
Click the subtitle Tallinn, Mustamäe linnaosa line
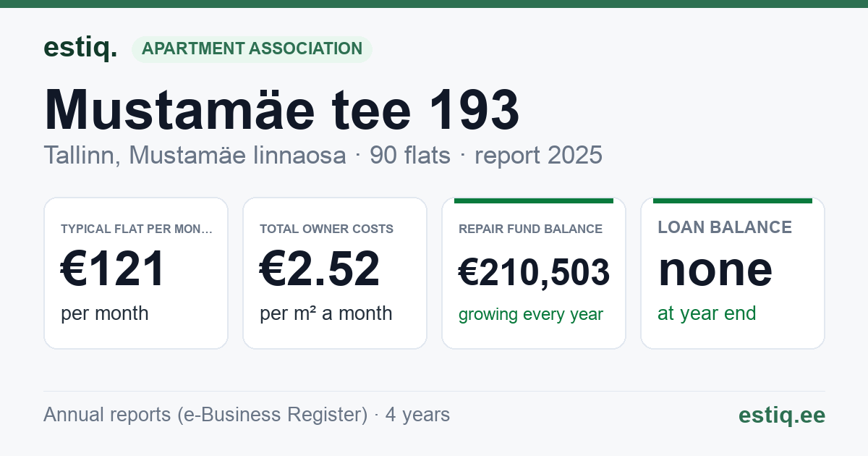tap(323, 155)
